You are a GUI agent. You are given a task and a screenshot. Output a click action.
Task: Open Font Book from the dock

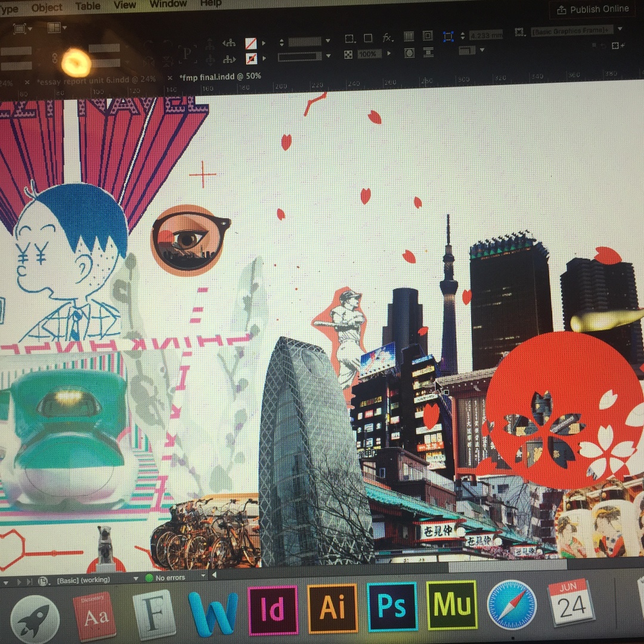click(154, 614)
